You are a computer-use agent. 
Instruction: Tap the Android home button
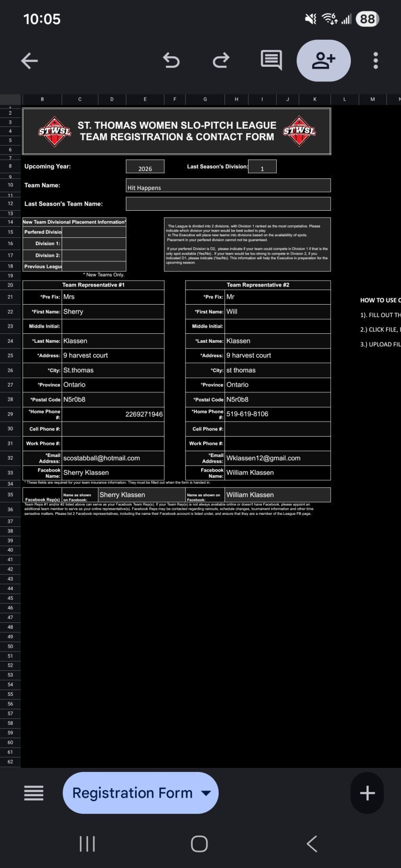[199, 843]
